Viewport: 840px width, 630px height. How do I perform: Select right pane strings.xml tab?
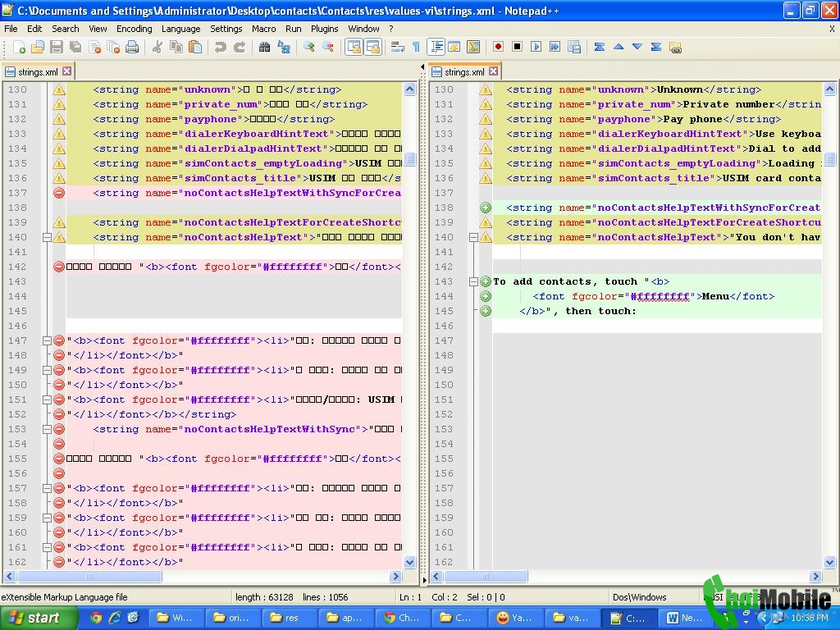point(464,72)
